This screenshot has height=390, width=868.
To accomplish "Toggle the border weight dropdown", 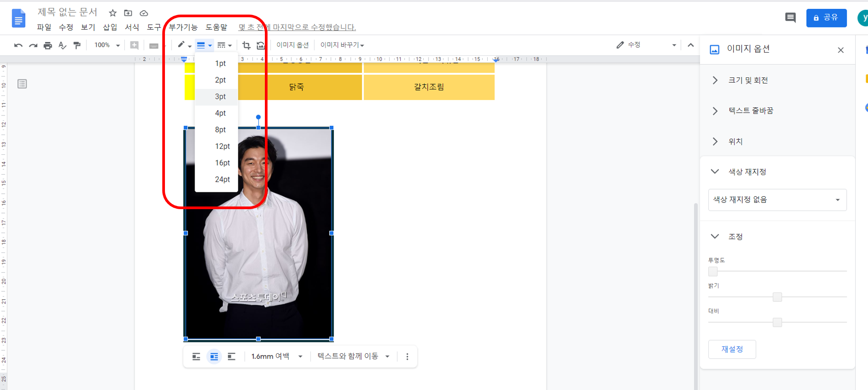I will tap(204, 45).
